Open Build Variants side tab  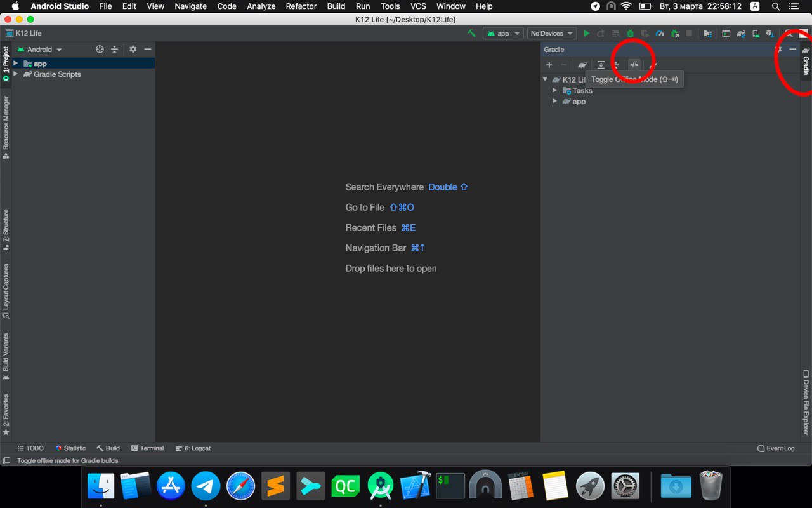tap(6, 357)
